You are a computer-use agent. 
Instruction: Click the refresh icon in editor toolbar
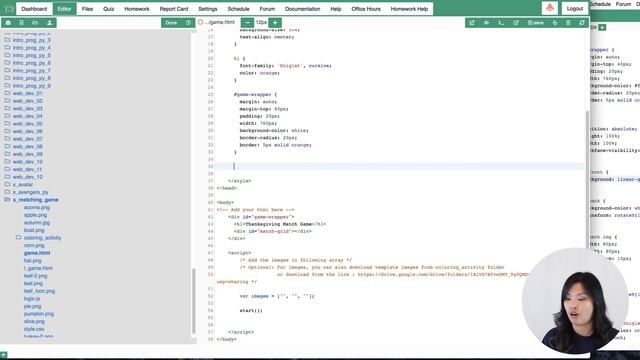click(582, 23)
